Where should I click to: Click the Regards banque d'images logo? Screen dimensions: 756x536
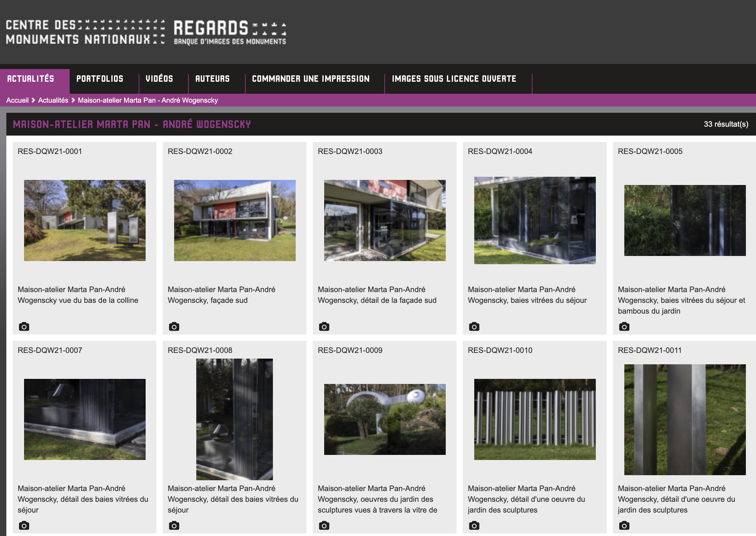tap(230, 32)
